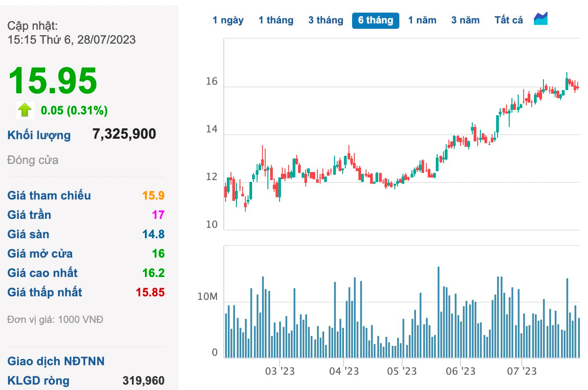Select the active 6 tháng tab
The image size is (588, 390).
[x=375, y=20]
